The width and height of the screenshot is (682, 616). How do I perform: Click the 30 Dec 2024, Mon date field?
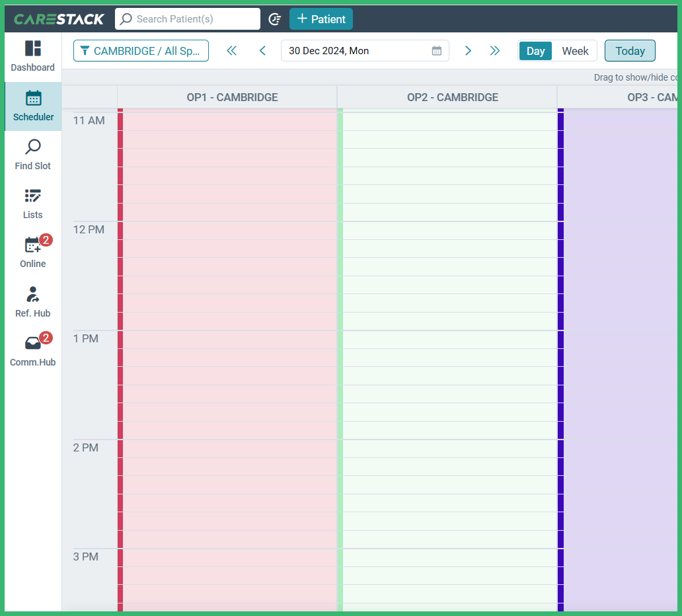[x=365, y=51]
